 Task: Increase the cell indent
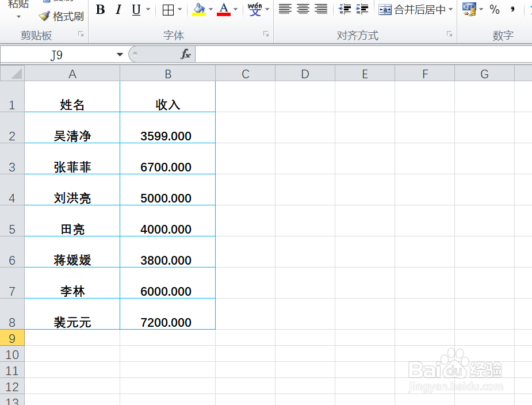[x=362, y=9]
